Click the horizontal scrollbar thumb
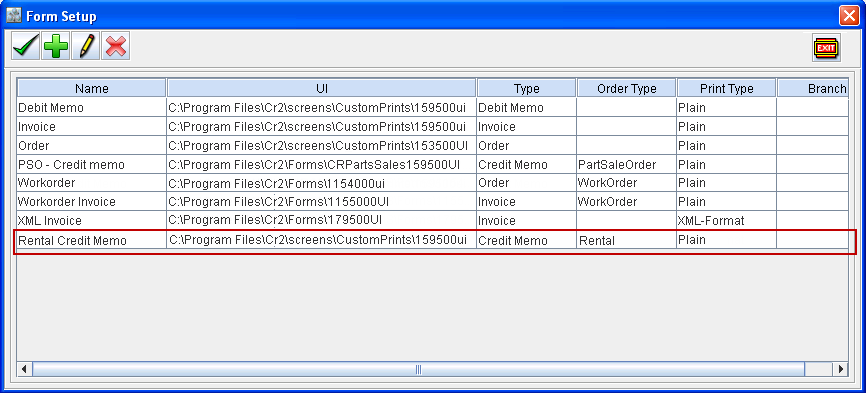 pos(418,369)
